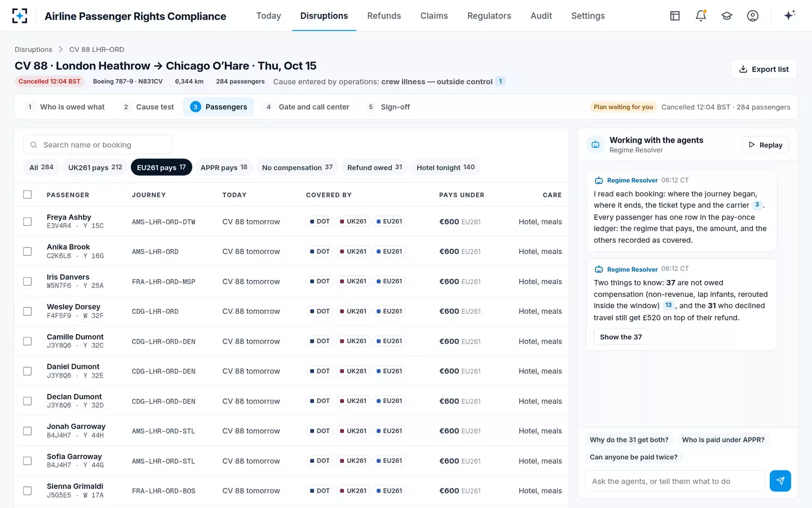Filter by APPR pays 18

(224, 168)
